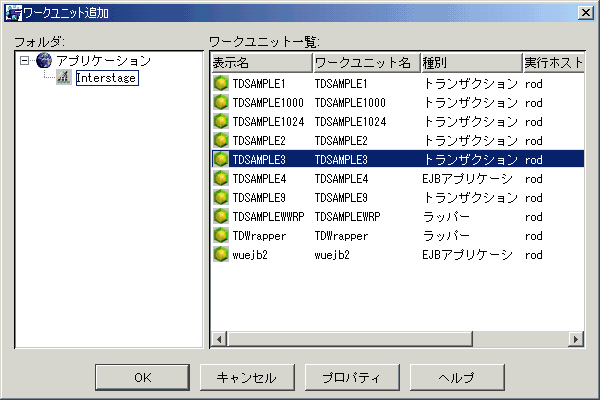The width and height of the screenshot is (600, 400).
Task: Collapse the アプリケーション tree node
Action: tap(24, 60)
